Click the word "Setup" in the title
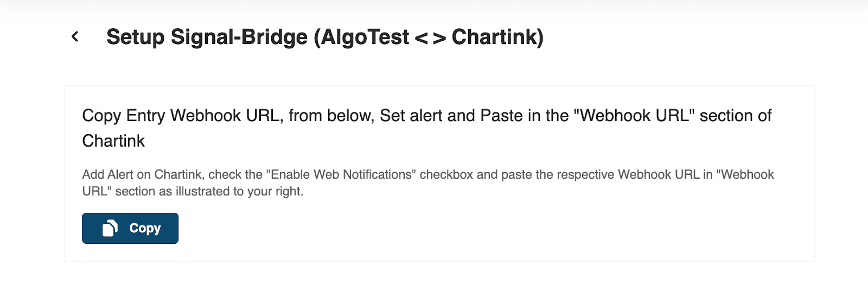The width and height of the screenshot is (868, 297). [x=135, y=37]
